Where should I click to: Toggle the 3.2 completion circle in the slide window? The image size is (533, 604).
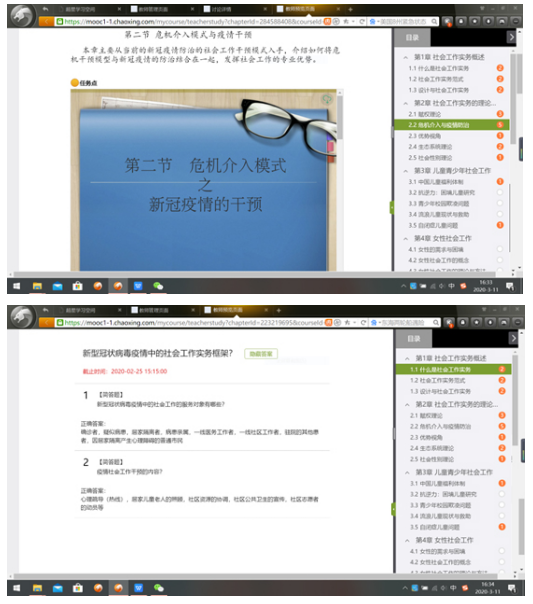coord(500,192)
